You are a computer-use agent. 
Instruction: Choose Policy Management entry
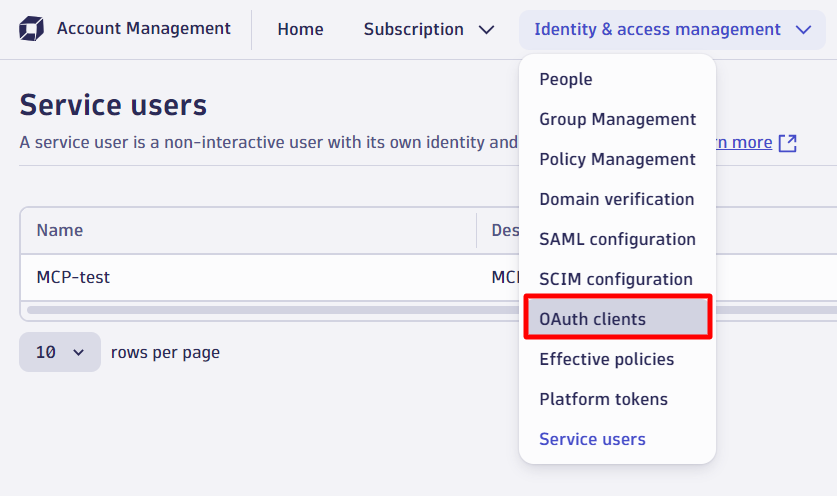pos(617,159)
